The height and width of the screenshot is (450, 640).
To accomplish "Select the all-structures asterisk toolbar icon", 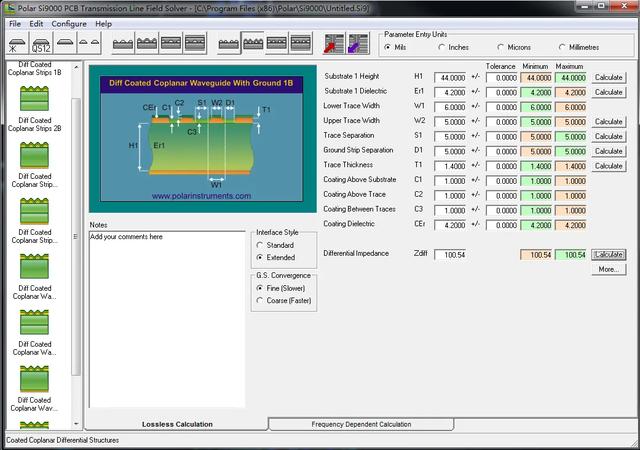I will click(17, 44).
